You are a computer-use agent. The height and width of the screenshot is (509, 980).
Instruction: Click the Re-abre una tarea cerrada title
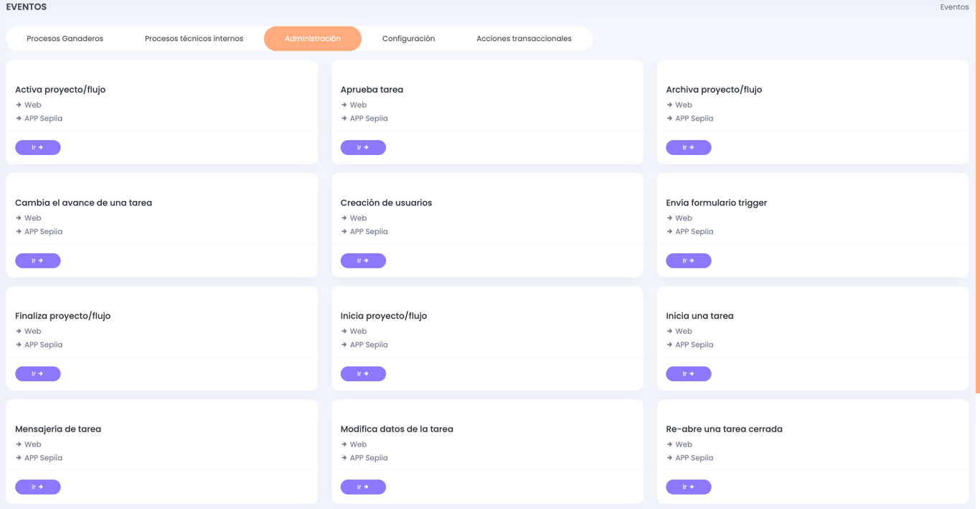724,429
